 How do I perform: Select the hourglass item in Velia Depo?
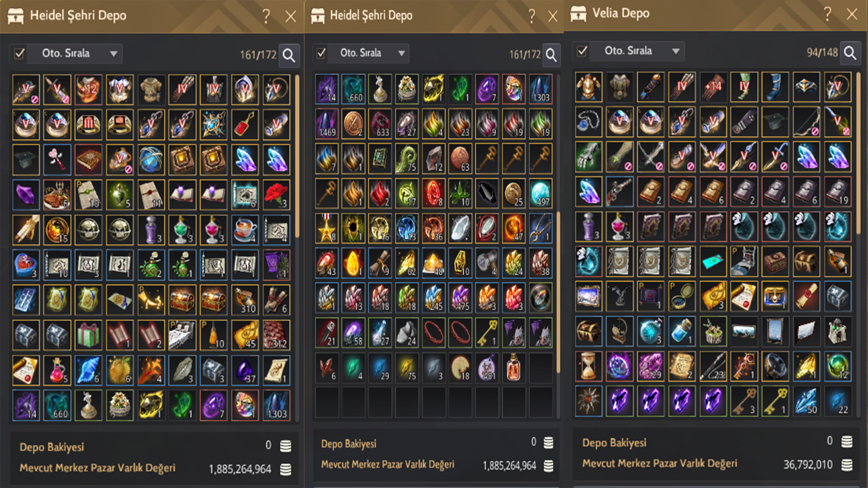(x=588, y=365)
